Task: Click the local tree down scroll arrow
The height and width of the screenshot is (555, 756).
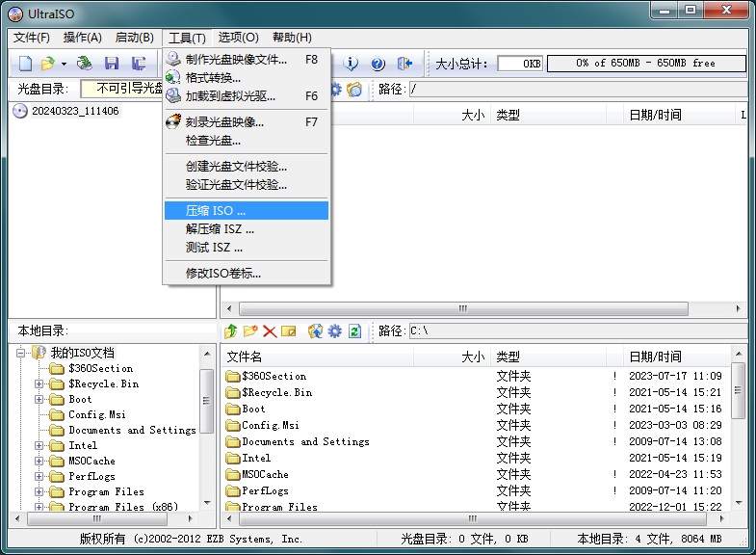Action: 207,502
